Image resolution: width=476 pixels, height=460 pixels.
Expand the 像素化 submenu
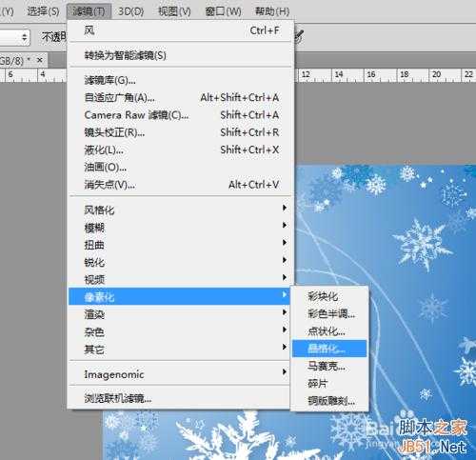(180, 296)
